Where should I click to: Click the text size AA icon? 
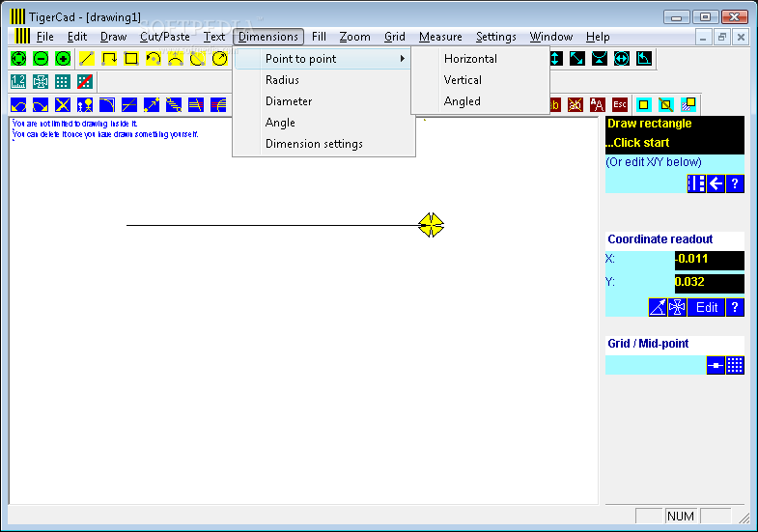click(x=598, y=105)
